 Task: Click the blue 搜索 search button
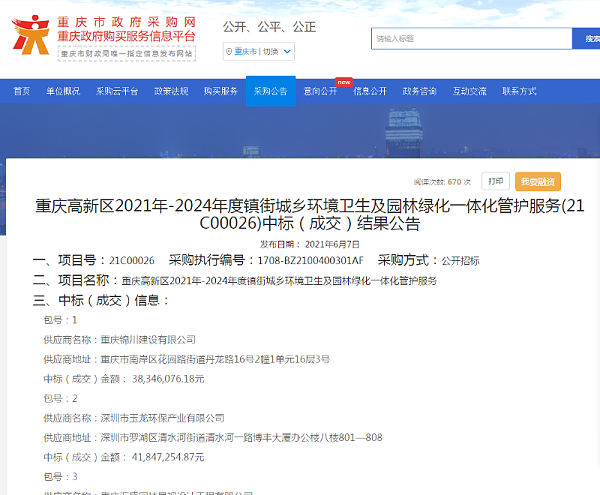pos(586,39)
